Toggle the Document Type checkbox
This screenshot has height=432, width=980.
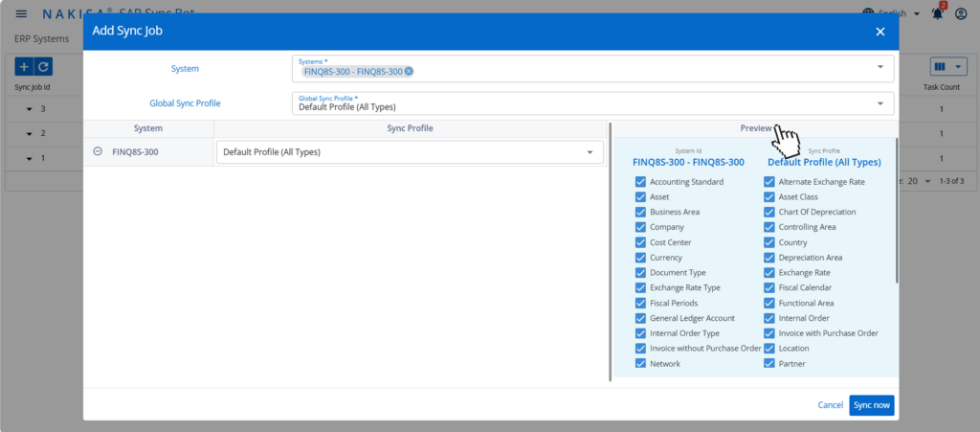click(640, 273)
